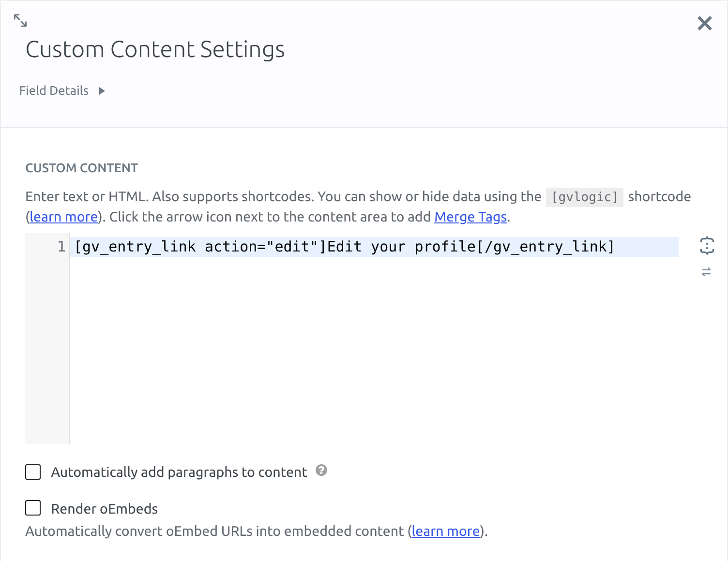
Task: Show help for automatic paragraphs option
Action: tap(321, 470)
